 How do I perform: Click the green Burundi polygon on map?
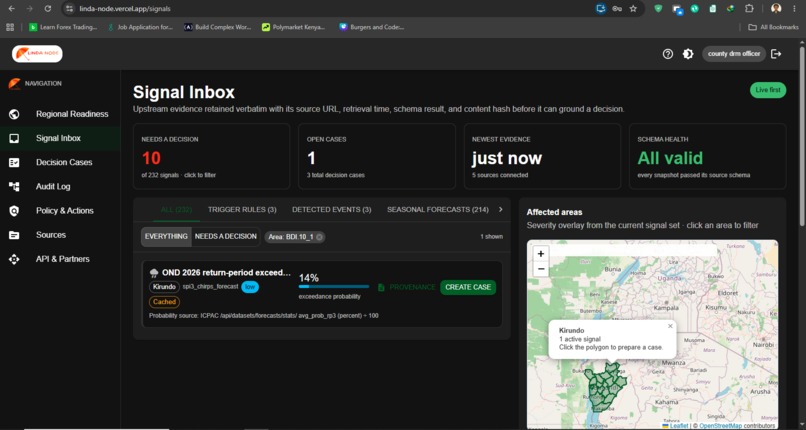[x=606, y=388]
